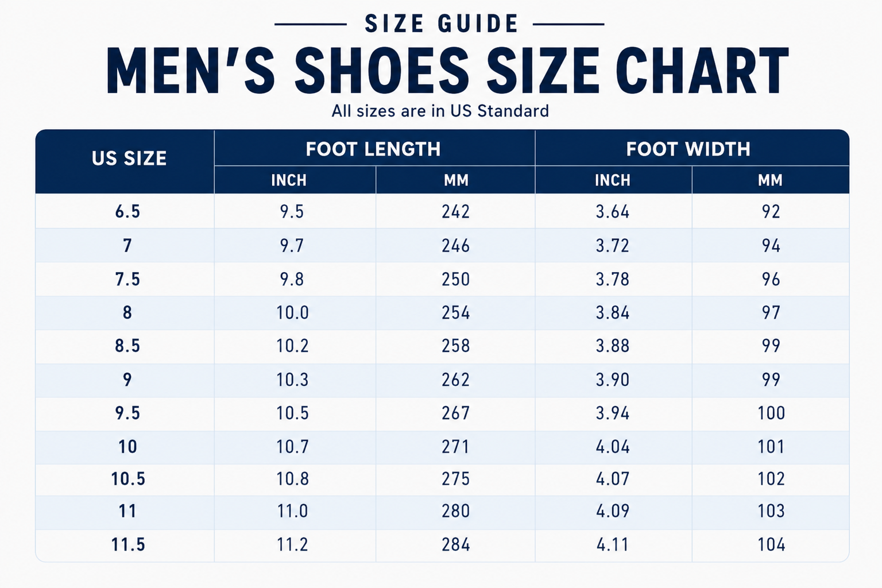Select the INCH subheader under Foot Length
This screenshot has width=882, height=588.
coord(289,180)
